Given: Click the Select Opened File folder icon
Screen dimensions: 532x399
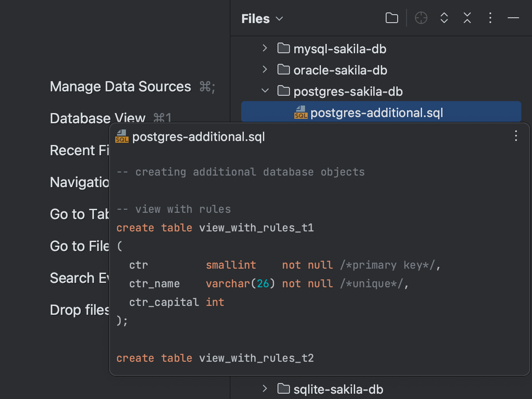Looking at the screenshot, I should coord(392,18).
